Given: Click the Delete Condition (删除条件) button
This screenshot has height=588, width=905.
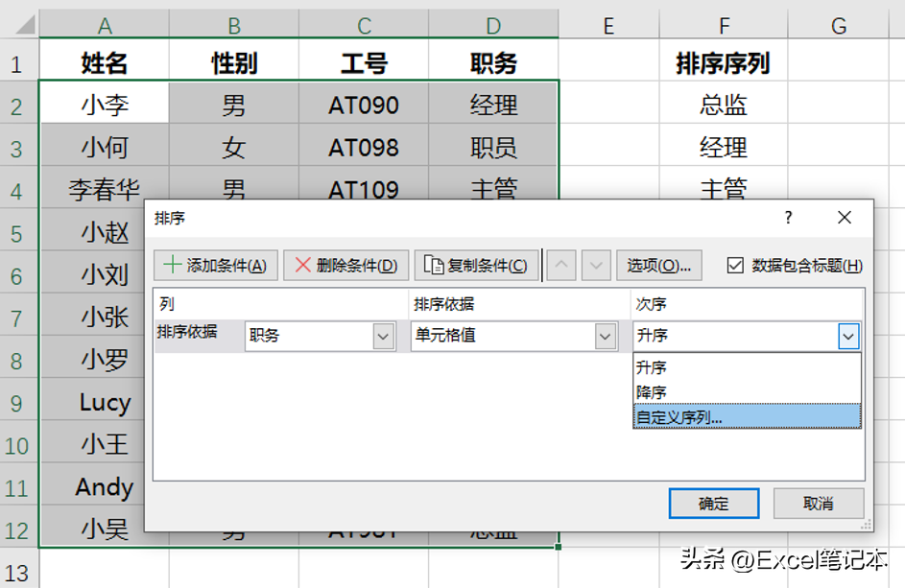Looking at the screenshot, I should (x=345, y=266).
